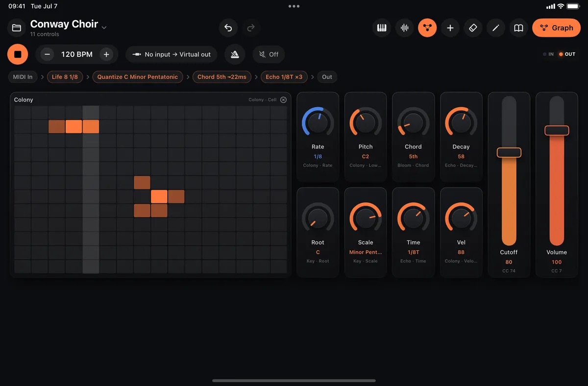Click the Echo · Time mapping label
This screenshot has height=386, width=588.
click(413, 261)
